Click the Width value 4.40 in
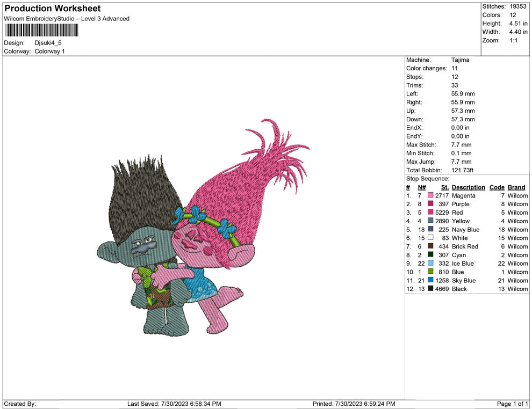532x409 pixels. [518, 32]
